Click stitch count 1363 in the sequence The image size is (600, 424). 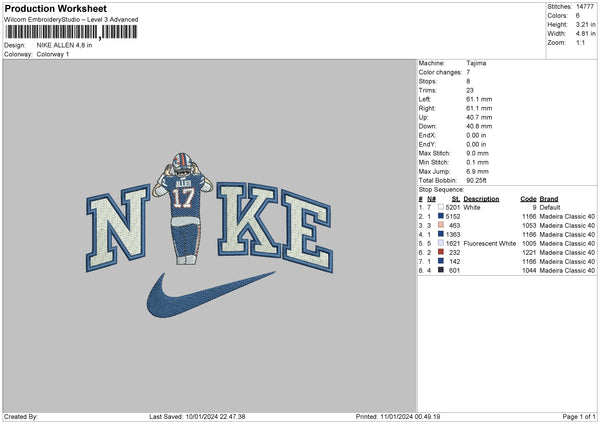(x=453, y=234)
